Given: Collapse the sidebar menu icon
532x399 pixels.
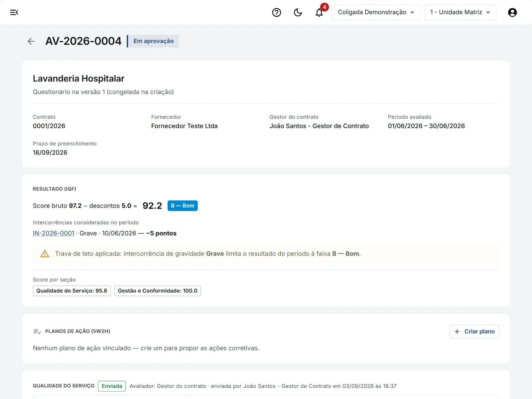Looking at the screenshot, I should (x=14, y=12).
